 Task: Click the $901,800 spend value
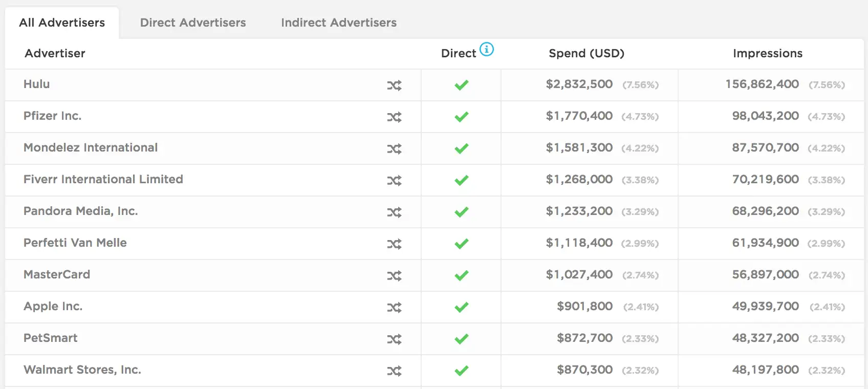(x=585, y=306)
